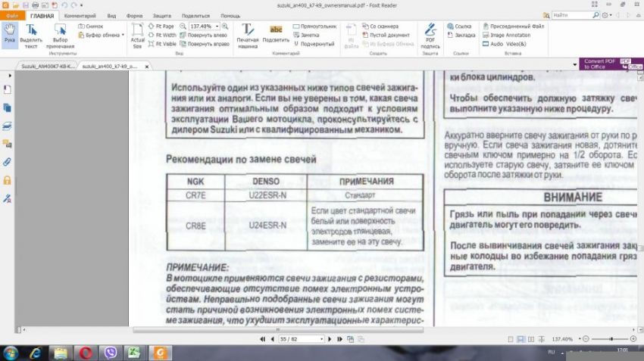Go to the previous page
The width and height of the screenshot is (644, 361).
point(272,339)
